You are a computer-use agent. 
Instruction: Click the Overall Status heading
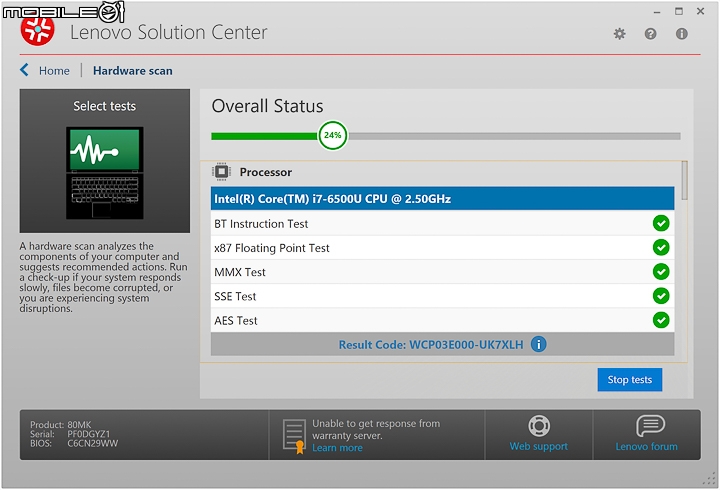pos(267,106)
